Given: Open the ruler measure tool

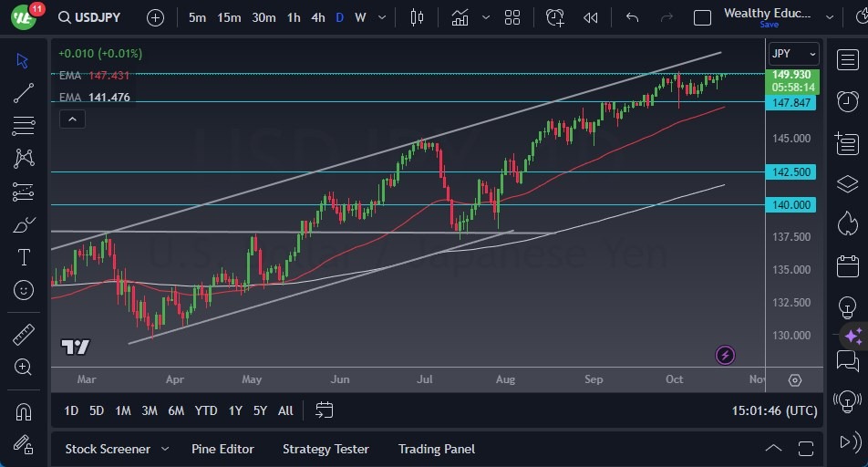Looking at the screenshot, I should pos(24,335).
